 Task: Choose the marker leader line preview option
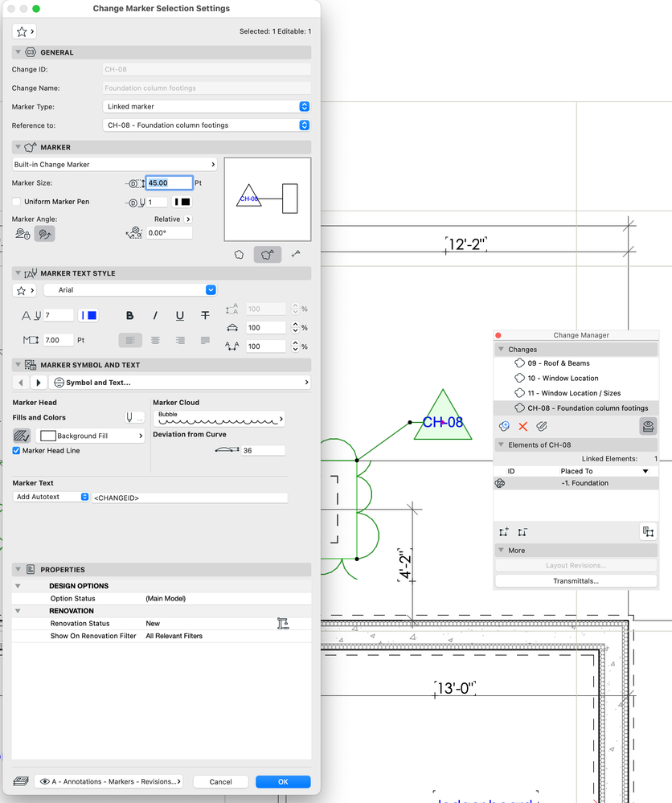tap(296, 255)
